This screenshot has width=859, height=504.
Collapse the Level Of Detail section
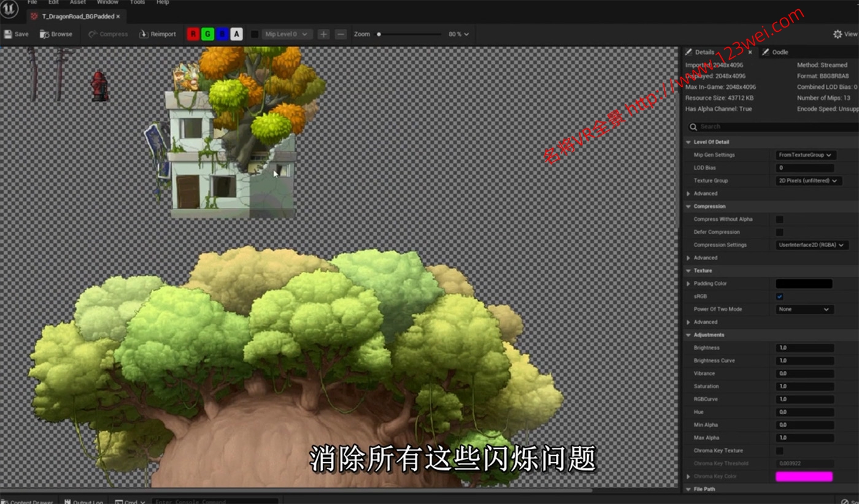(x=688, y=142)
